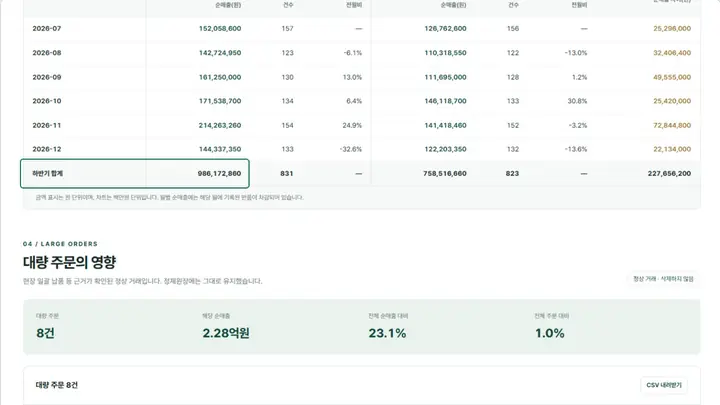Screen dimensions: 720x405
Task: Click the count 130 in the 2026-09 row
Action: (x=287, y=77)
